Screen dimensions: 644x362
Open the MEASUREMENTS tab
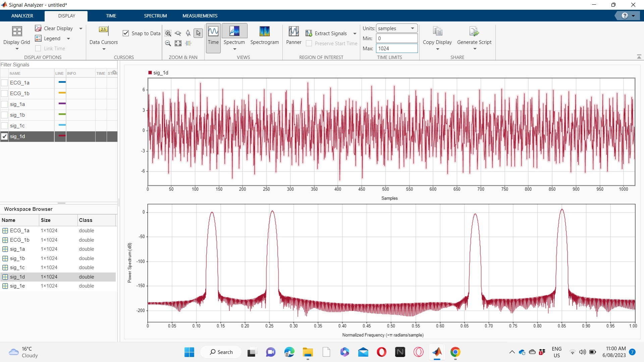200,16
